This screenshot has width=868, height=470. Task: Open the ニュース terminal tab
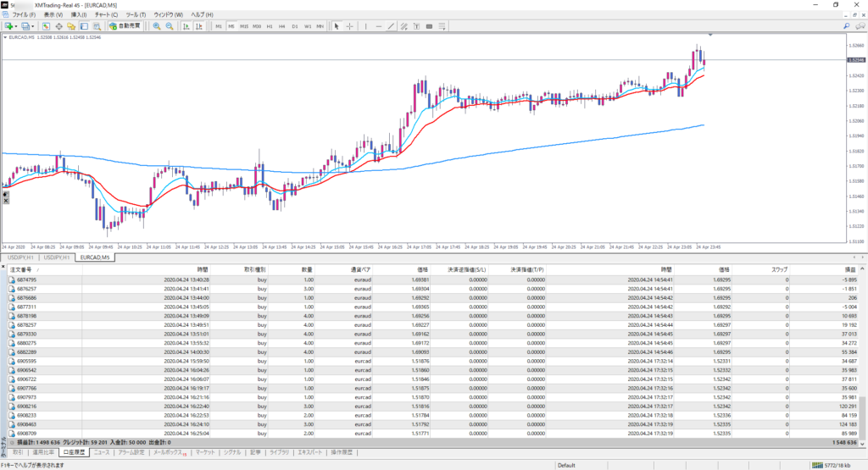(x=101, y=453)
